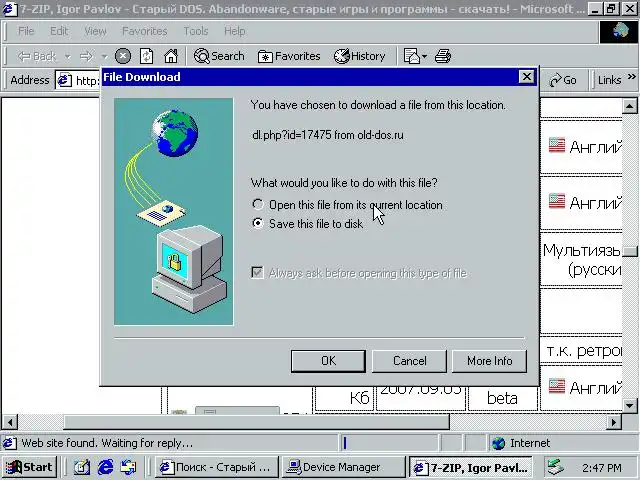This screenshot has width=640, height=480.
Task: Click the vertical scrollbar down arrow
Action: [x=630, y=406]
